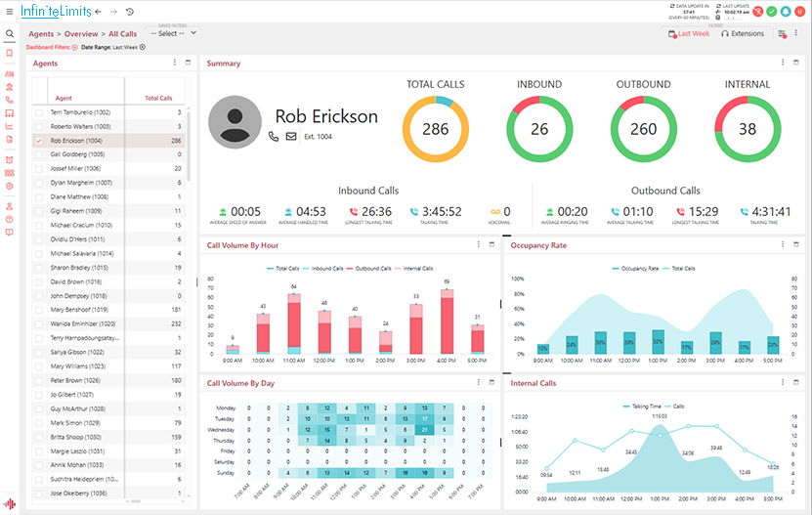The height and width of the screenshot is (515, 812).
Task: Toggle Occupancy Rate legend item
Action: point(635,269)
